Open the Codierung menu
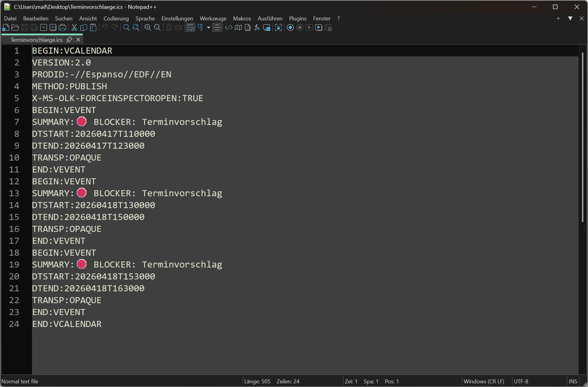The width and height of the screenshot is (588, 387). (x=116, y=19)
